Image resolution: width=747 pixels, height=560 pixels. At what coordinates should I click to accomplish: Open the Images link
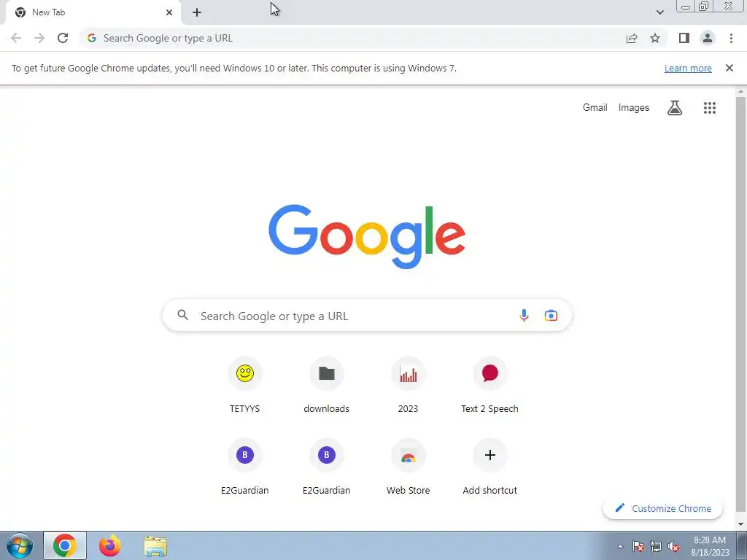[x=634, y=108]
